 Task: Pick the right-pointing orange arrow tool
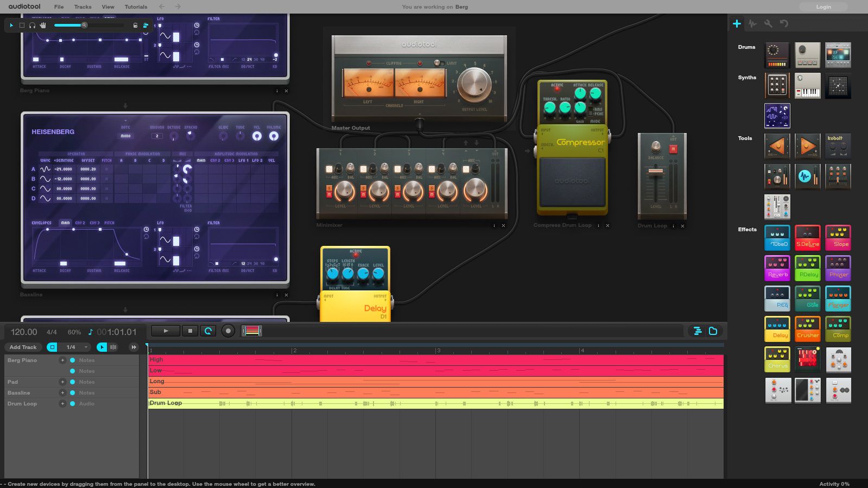pyautogui.click(x=807, y=147)
